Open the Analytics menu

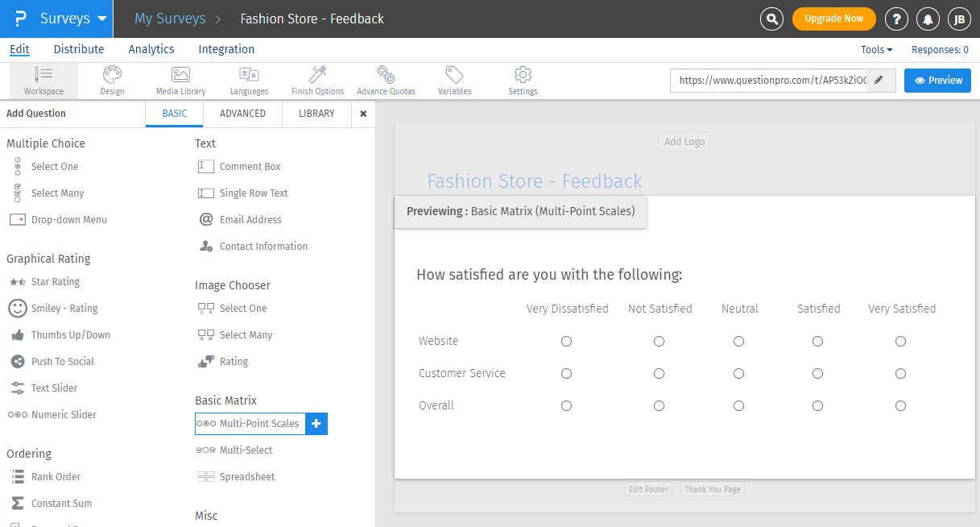coord(151,49)
